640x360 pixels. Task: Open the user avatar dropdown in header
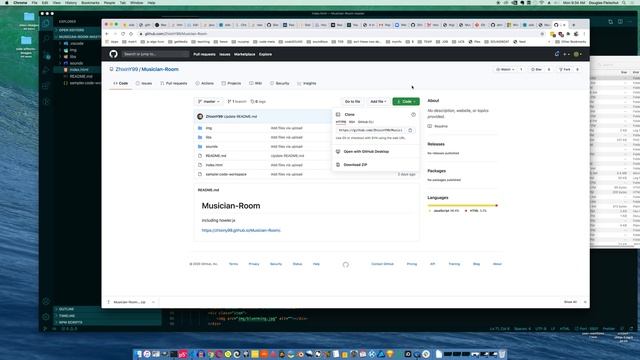pyautogui.click(x=578, y=54)
